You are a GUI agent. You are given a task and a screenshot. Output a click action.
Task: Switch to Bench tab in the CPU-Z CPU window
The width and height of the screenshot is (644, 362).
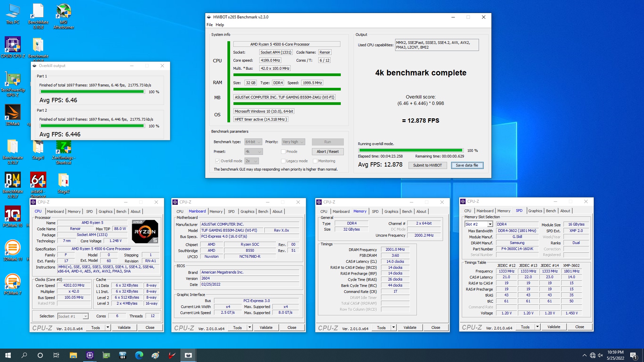tap(121, 212)
